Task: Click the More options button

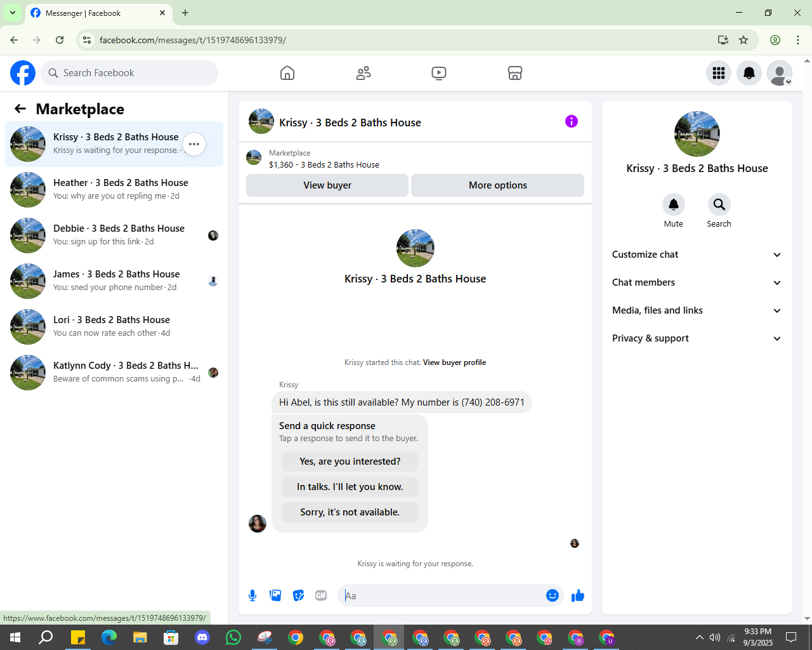Action: coord(498,185)
